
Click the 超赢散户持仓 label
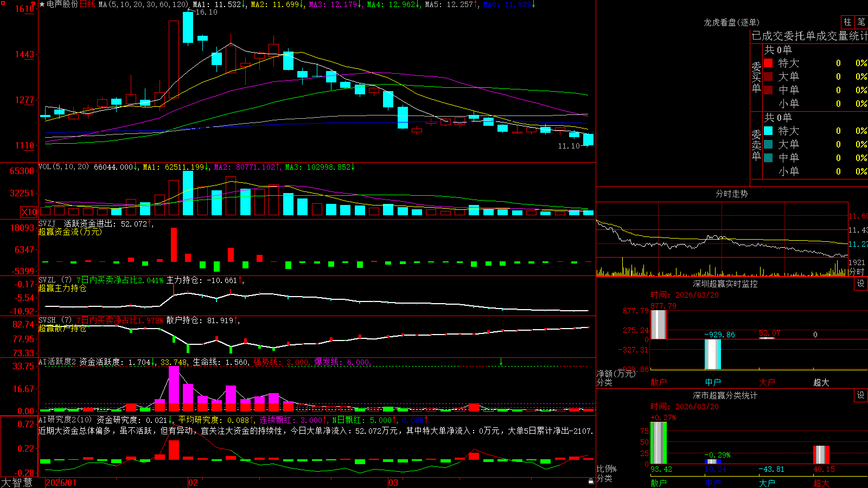coord(62,328)
